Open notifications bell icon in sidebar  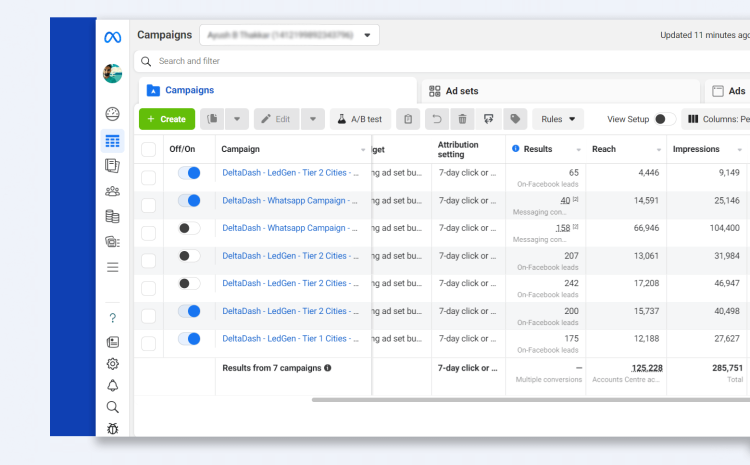coord(112,386)
